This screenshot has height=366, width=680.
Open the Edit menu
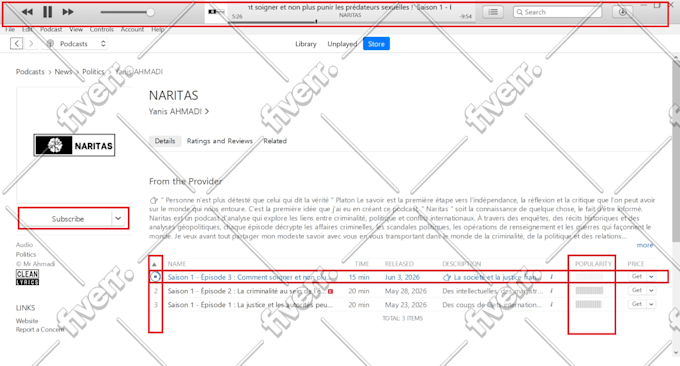point(27,29)
